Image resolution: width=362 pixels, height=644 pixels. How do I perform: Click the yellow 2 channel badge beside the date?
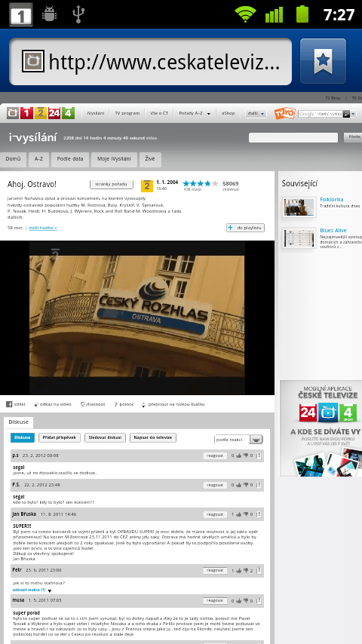(x=147, y=186)
